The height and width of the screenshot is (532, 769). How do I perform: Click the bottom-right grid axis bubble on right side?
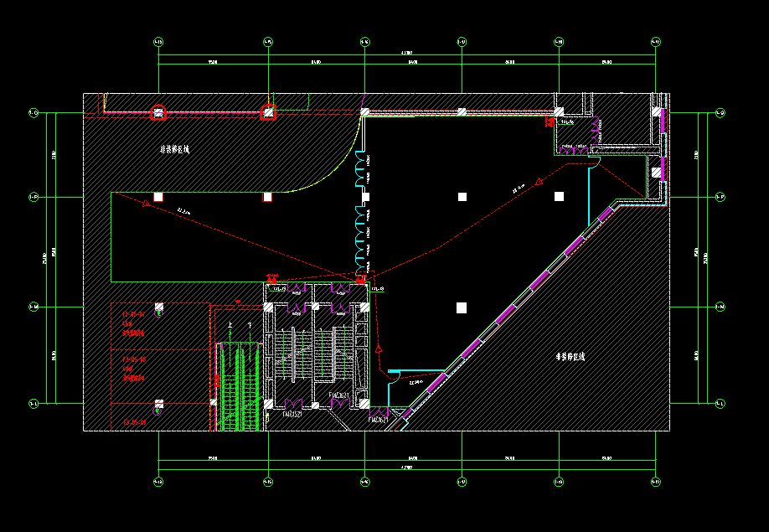(x=720, y=403)
